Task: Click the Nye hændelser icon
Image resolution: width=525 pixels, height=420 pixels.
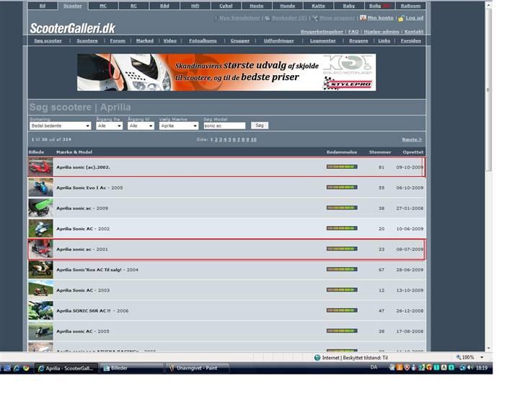Action: (216, 18)
